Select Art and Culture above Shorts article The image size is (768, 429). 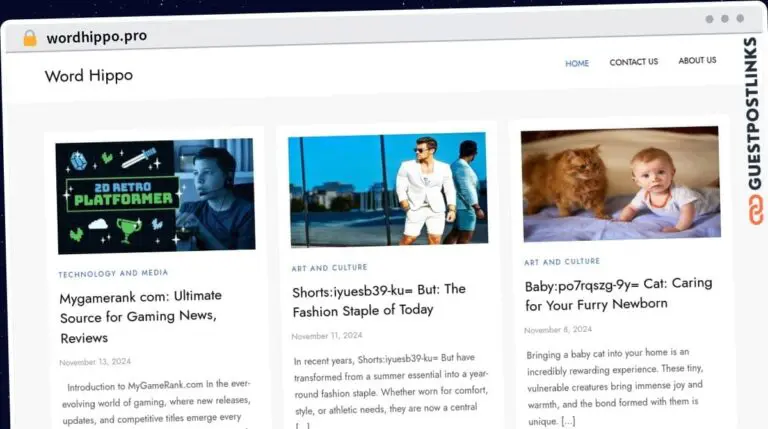pos(329,268)
